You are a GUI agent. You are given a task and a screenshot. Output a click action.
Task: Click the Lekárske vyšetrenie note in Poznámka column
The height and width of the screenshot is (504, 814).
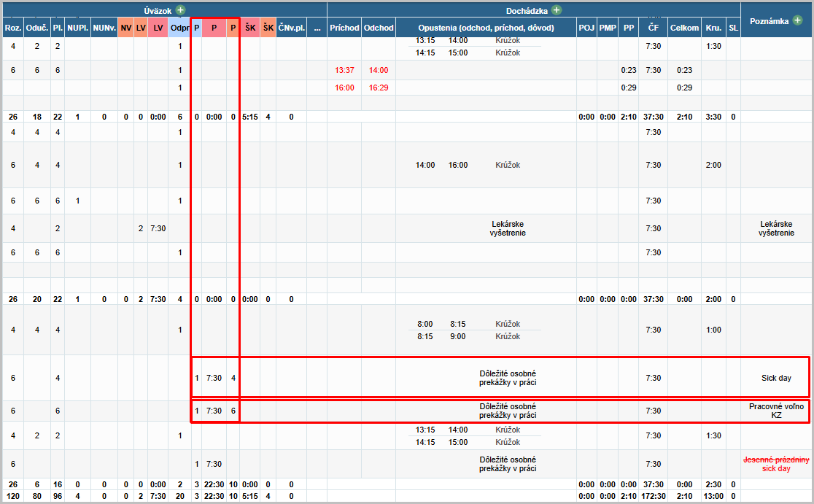pos(776,228)
